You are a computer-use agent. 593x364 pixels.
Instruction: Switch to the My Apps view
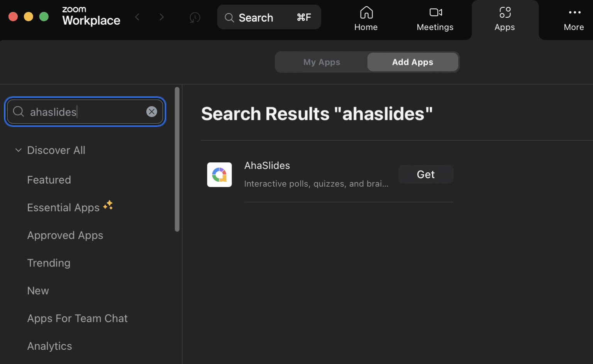point(322,62)
